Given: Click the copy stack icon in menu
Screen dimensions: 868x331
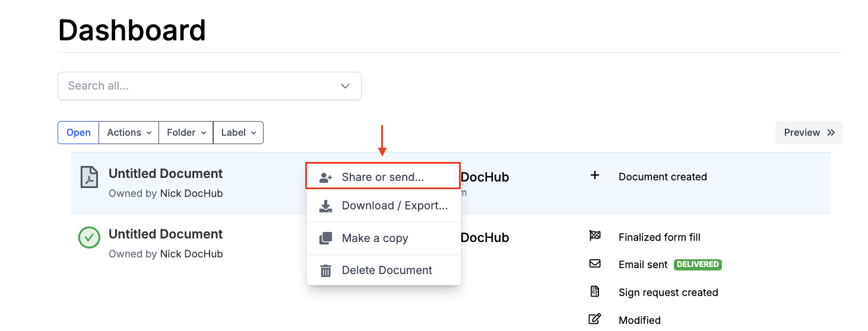Looking at the screenshot, I should [325, 238].
